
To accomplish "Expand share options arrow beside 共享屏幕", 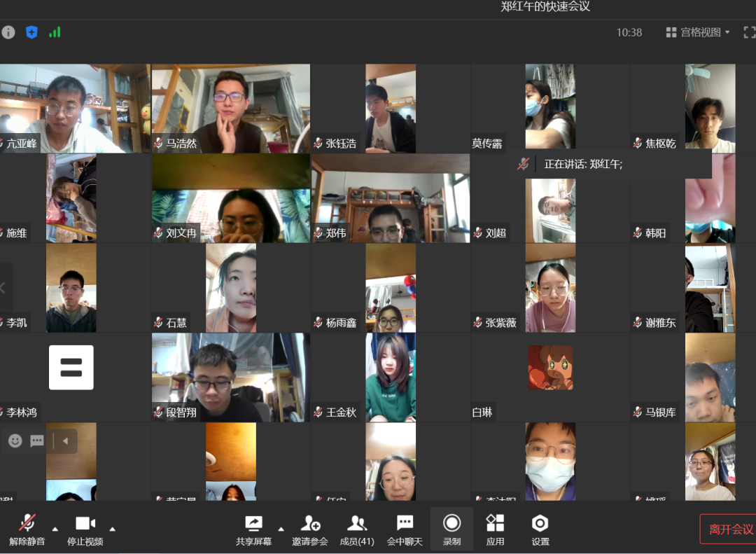I will [x=281, y=529].
